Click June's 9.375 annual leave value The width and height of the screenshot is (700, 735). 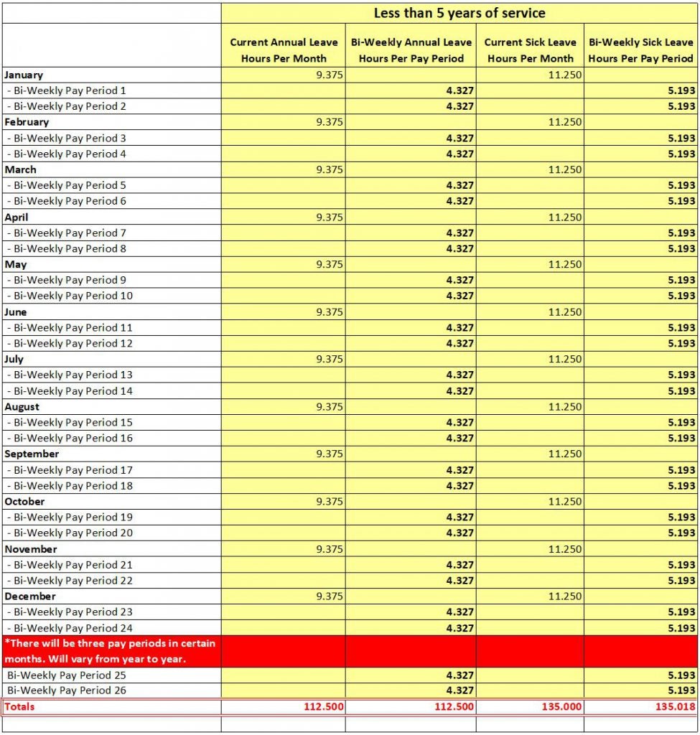[x=329, y=312]
